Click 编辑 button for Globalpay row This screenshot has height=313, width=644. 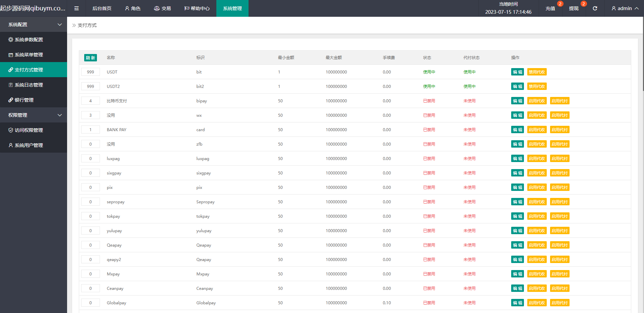pos(517,303)
